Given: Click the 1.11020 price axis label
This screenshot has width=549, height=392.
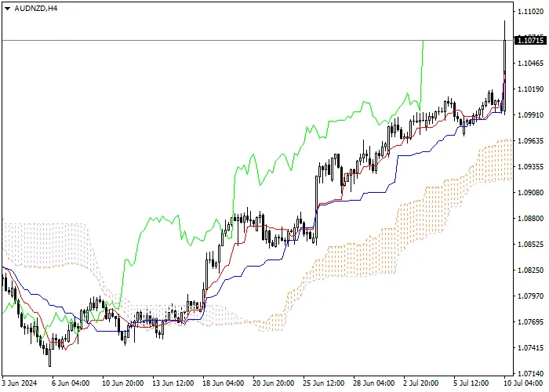Looking at the screenshot, I should pyautogui.click(x=530, y=12).
